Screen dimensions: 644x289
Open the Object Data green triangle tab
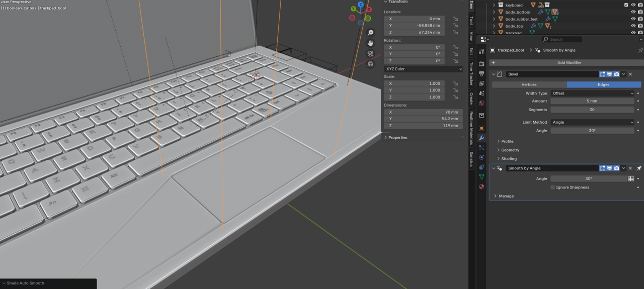[x=481, y=177]
